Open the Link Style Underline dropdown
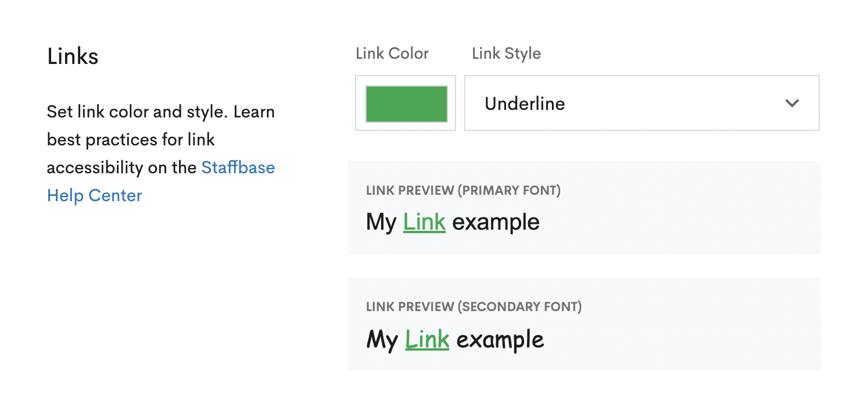 [642, 103]
